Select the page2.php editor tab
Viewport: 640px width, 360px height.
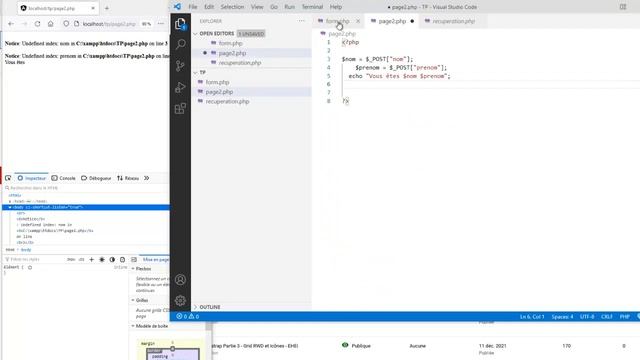(x=392, y=21)
